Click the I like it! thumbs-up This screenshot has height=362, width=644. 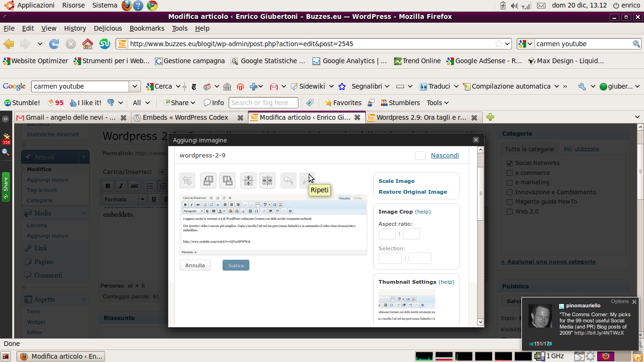pos(85,103)
